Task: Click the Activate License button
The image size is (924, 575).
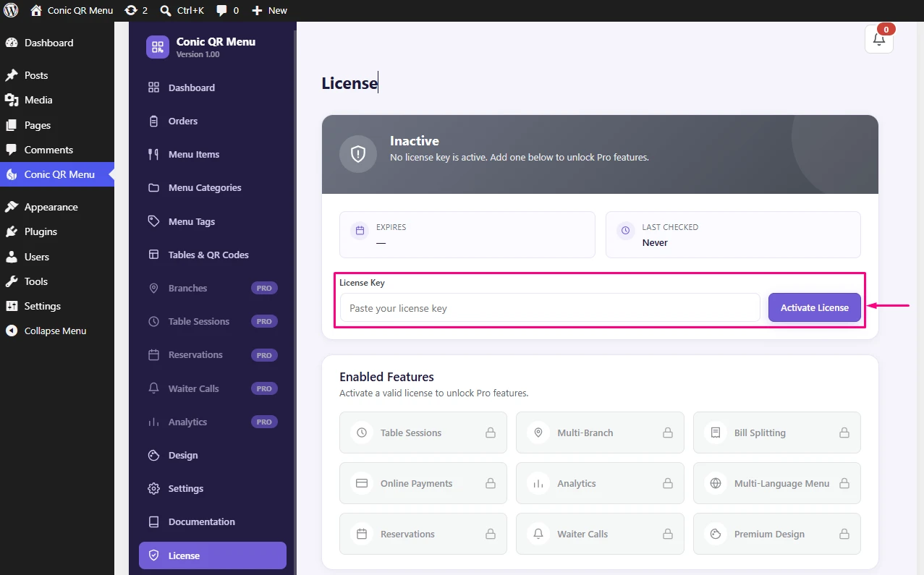Action: (815, 307)
